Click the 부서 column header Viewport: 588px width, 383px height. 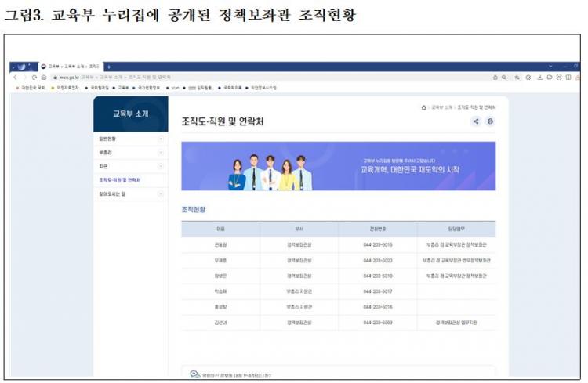(x=299, y=229)
